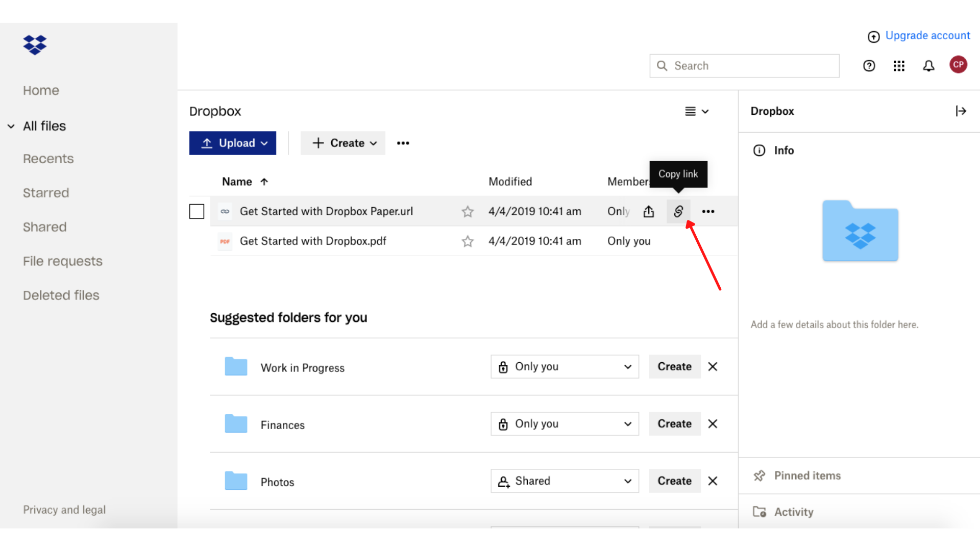Toggle the checkbox next to the .url file

196,211
